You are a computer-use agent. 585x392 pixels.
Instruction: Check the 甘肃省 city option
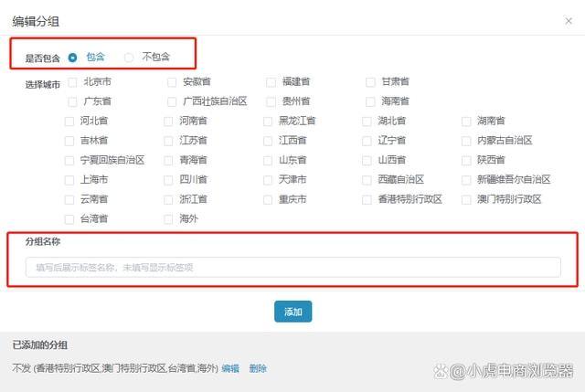tap(370, 81)
